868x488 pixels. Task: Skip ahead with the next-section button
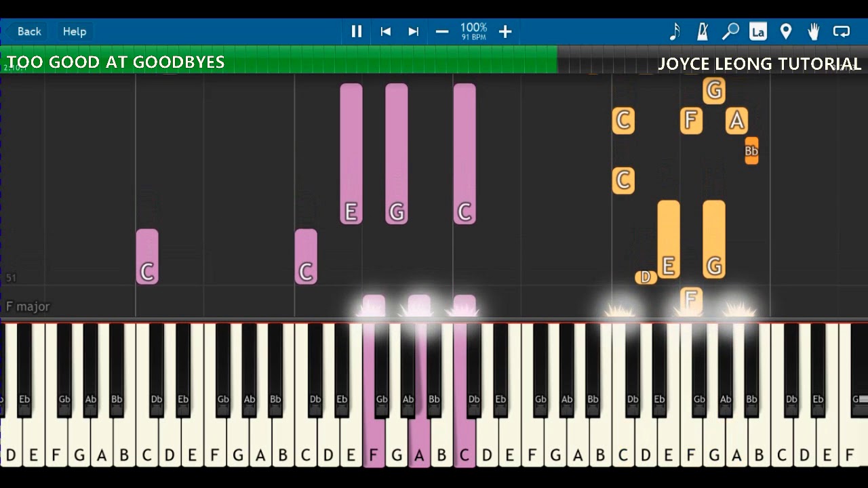point(413,31)
